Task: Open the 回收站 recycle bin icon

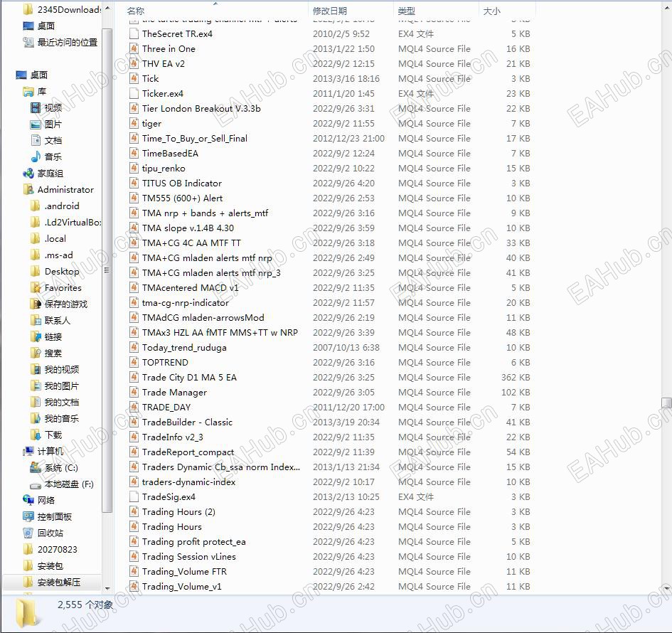Action: [28, 533]
